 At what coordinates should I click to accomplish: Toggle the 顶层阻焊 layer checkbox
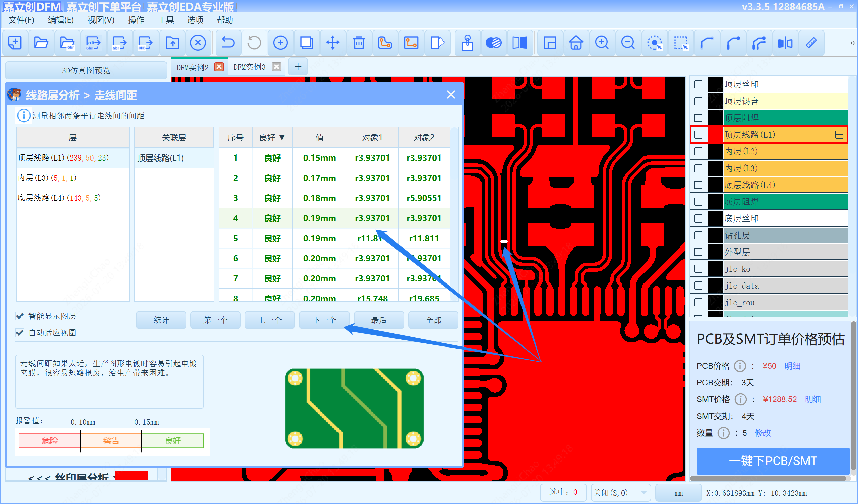click(698, 118)
